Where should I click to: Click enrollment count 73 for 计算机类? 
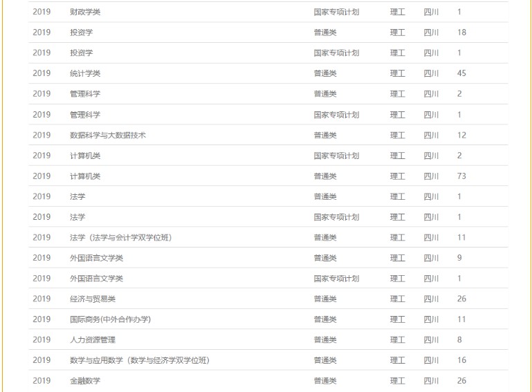[461, 176]
